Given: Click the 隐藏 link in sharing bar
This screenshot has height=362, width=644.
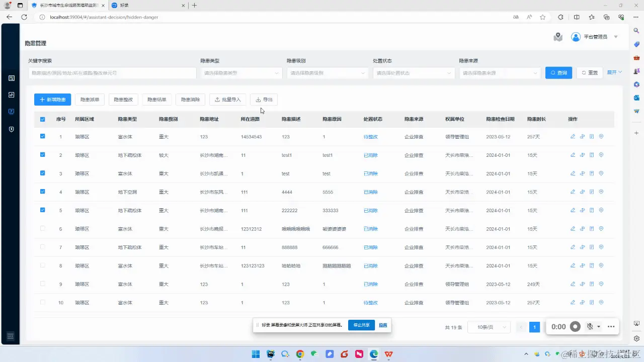Looking at the screenshot, I should tap(383, 325).
